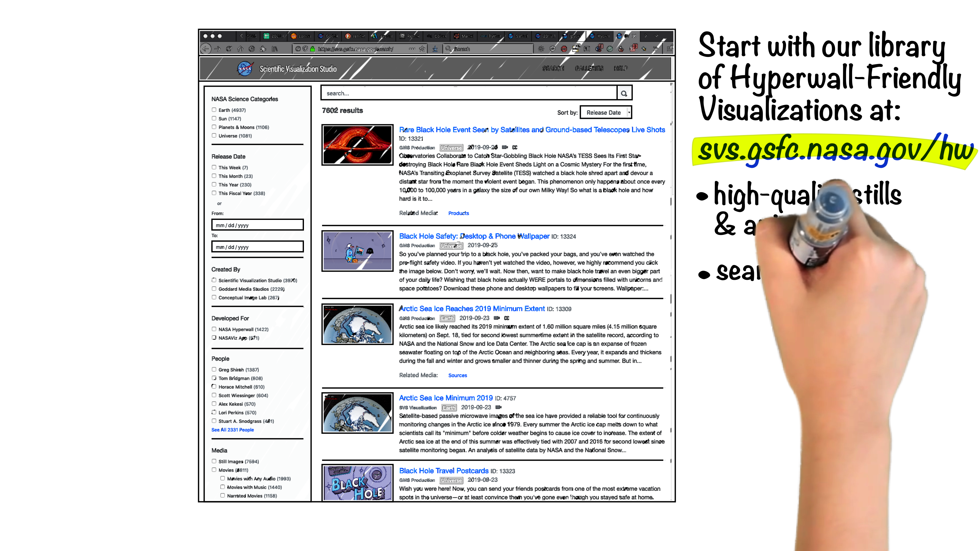Open the Rare Black Hole Event result link
The height and width of the screenshot is (551, 980).
tap(532, 130)
